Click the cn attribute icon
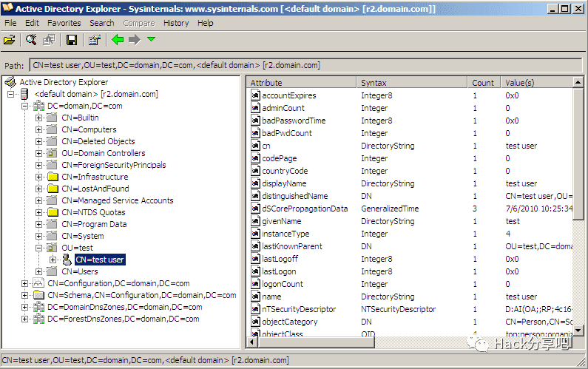 [x=255, y=146]
